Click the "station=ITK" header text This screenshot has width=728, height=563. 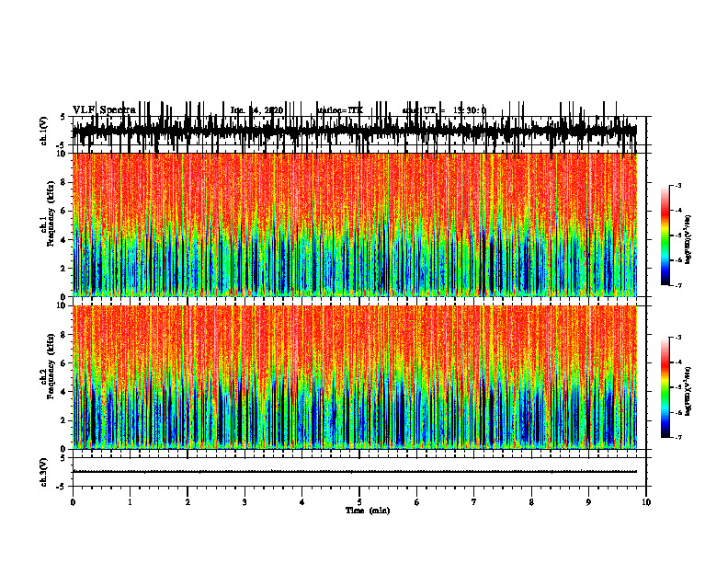click(x=340, y=110)
